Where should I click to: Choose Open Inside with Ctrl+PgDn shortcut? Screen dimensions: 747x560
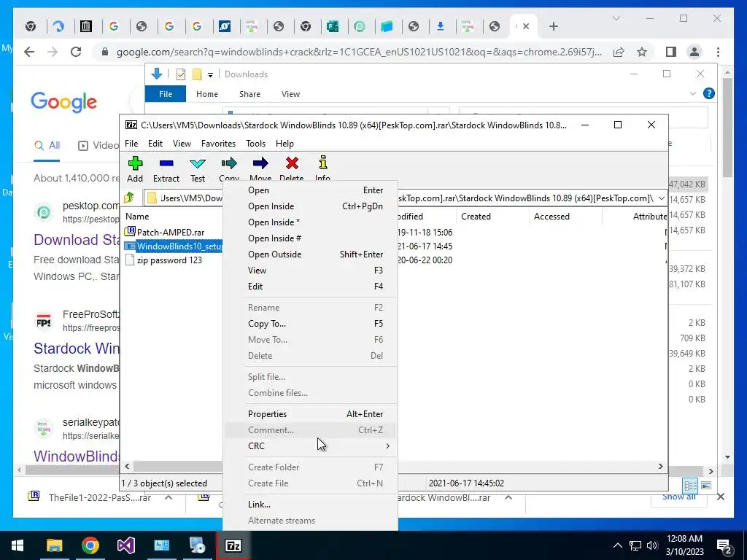click(x=310, y=206)
